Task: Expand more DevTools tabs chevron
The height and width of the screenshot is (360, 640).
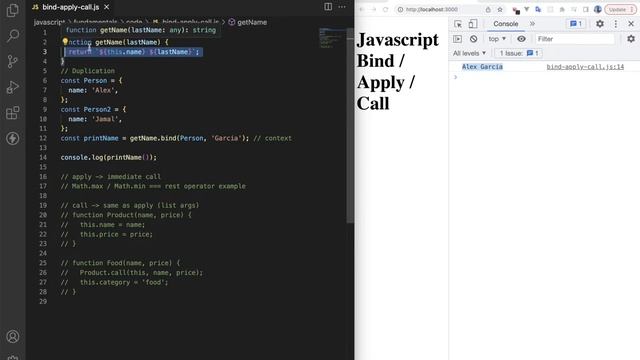Action: (532, 24)
